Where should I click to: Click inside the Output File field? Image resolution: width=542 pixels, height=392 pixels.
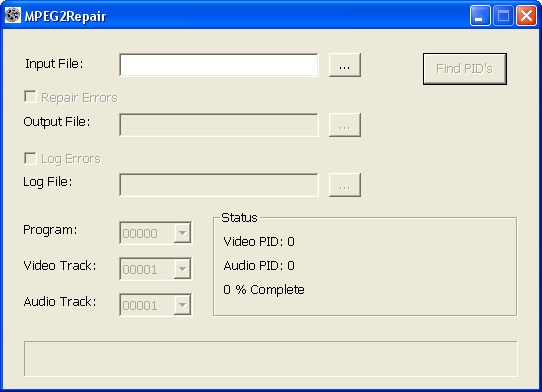tap(219, 125)
